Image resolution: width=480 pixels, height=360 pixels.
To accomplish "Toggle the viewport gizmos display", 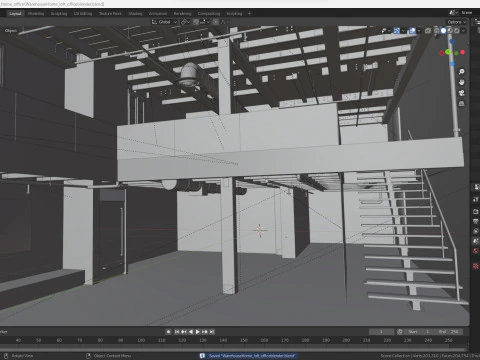I will [x=397, y=31].
